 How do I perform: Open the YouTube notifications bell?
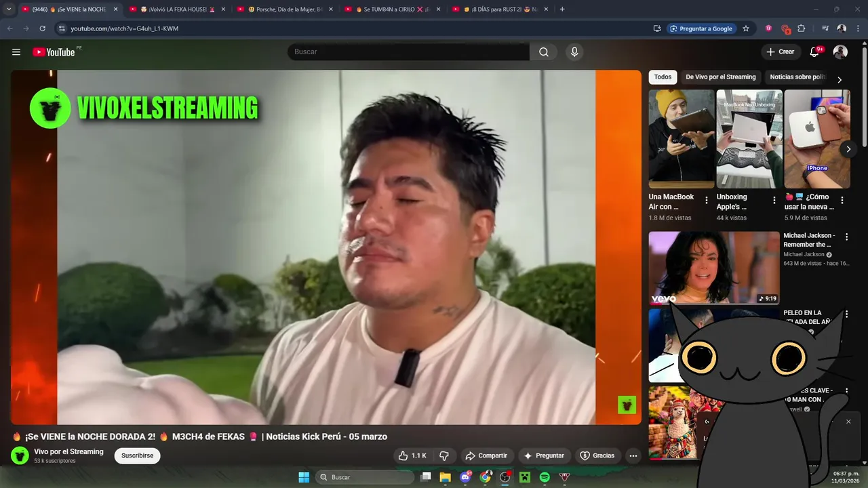click(x=814, y=52)
